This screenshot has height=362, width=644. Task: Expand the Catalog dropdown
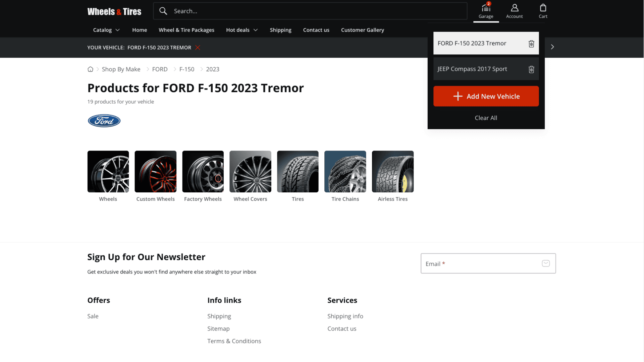coord(106,30)
